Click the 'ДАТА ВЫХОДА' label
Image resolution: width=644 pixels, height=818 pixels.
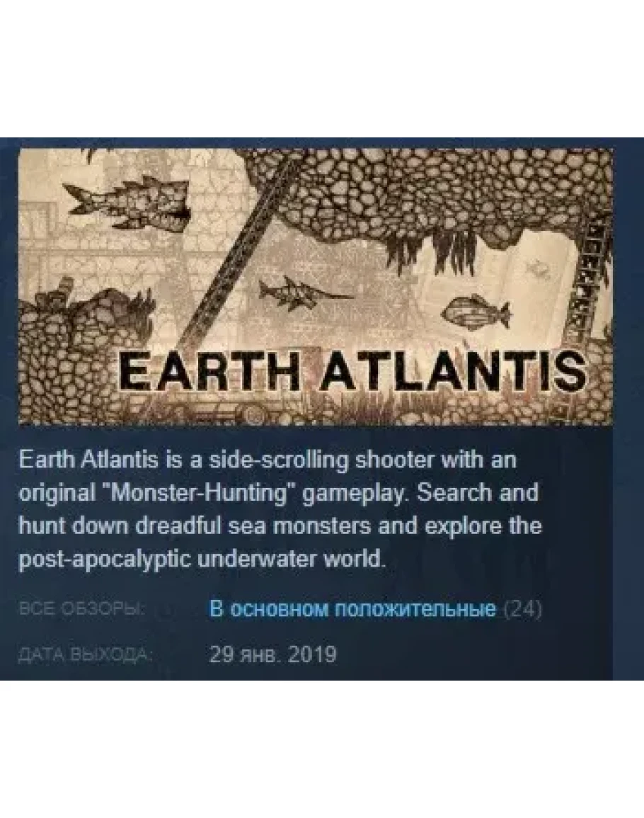86,654
